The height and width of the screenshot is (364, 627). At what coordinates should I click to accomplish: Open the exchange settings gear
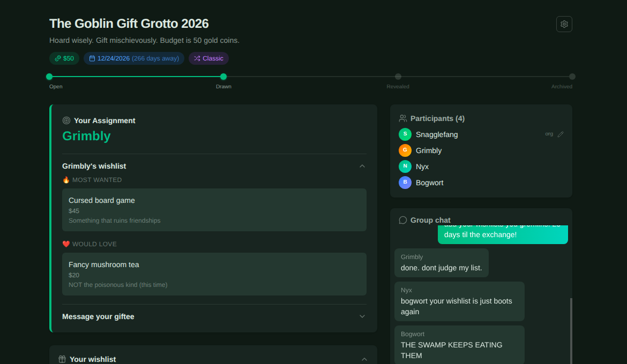tap(564, 24)
